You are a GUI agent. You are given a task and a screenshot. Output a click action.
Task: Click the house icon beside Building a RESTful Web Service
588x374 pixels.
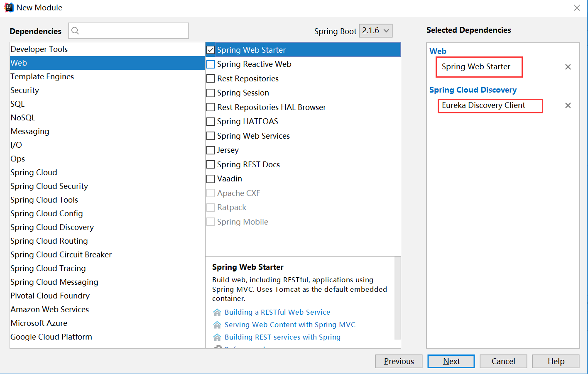point(217,312)
